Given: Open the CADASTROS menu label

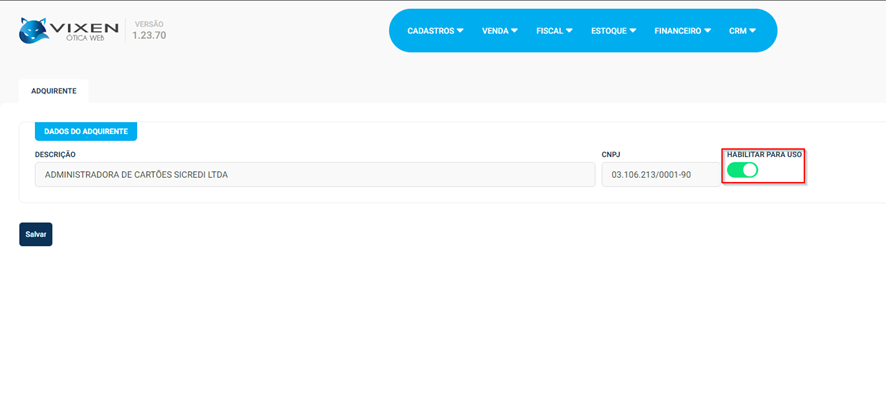Looking at the screenshot, I should [430, 31].
